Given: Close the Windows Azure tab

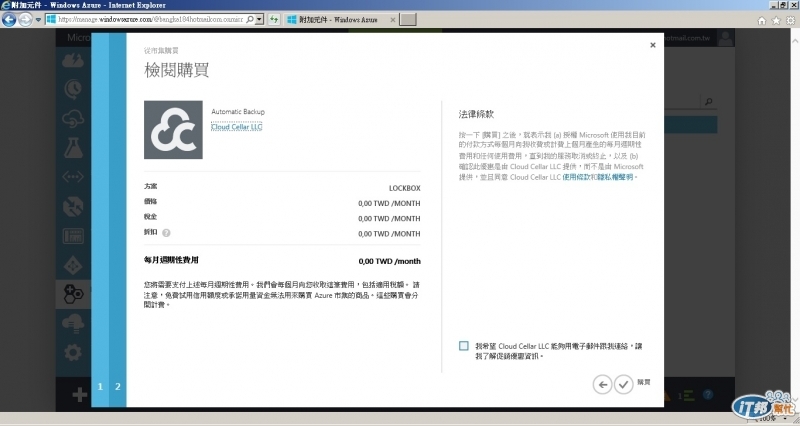Looking at the screenshot, I should coord(392,19).
